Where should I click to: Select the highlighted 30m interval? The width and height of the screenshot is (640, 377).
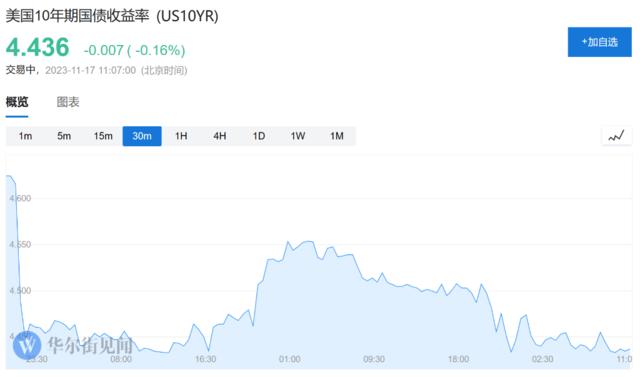click(142, 136)
